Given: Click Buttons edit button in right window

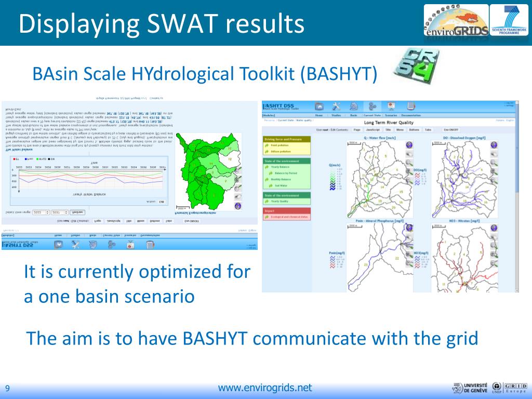Looking at the screenshot, I should click(414, 129).
